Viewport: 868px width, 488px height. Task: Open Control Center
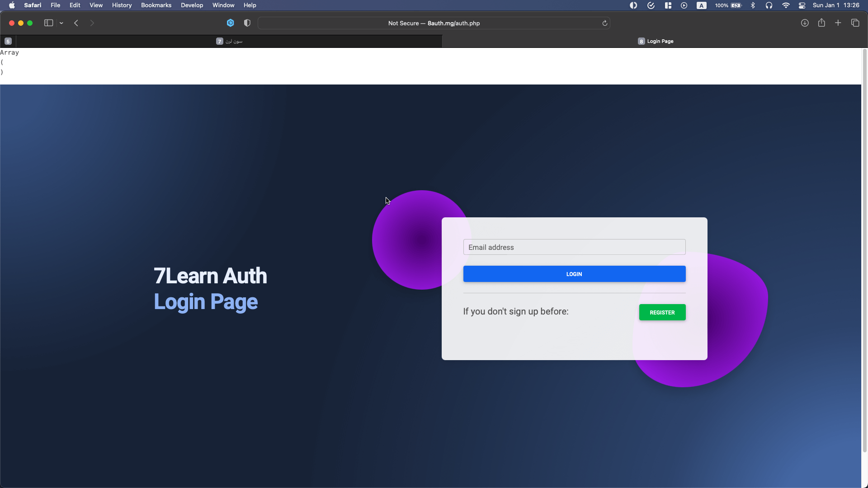(x=802, y=5)
